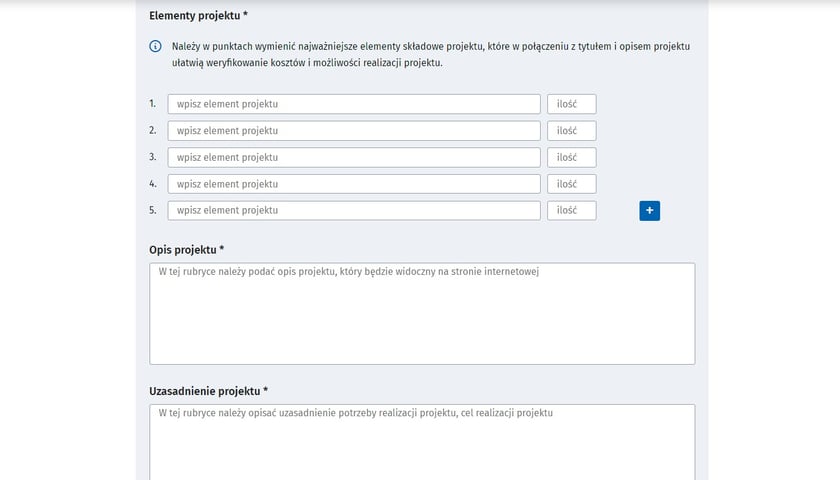840x480 pixels.
Task: Click the 'Elementy projektu *' section heading
Action: (198, 16)
